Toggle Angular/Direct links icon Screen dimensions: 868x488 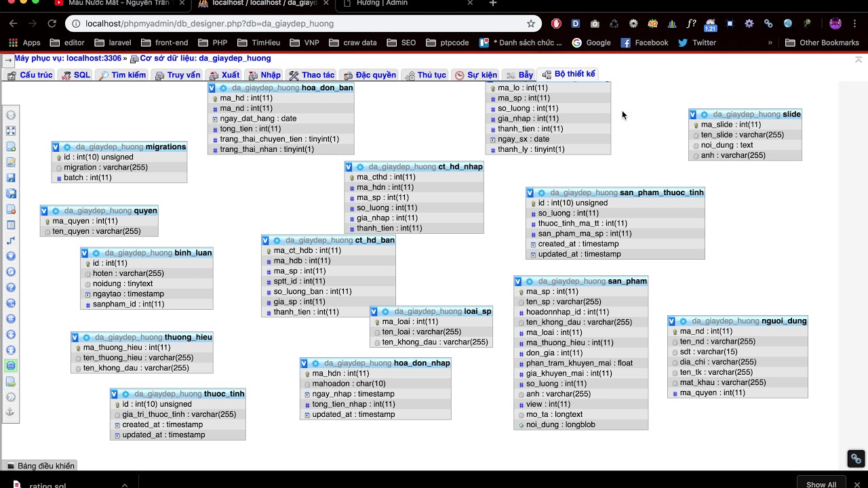11,303
